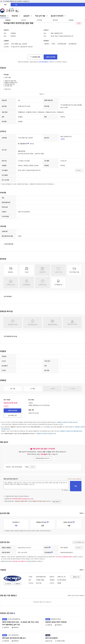This screenshot has height=644, width=85.
Task: Select the 통근버스 benefit icon
Action: pyautogui.click(x=11, y=270)
